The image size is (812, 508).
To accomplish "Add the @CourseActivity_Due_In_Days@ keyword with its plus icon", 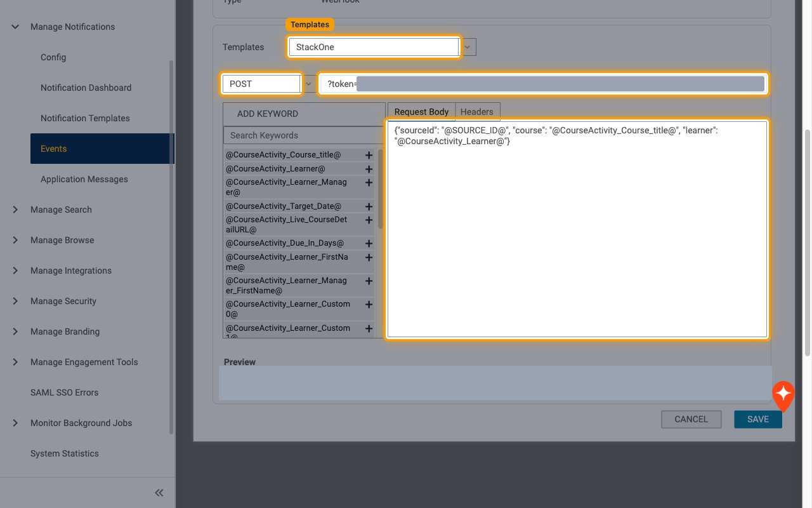I will pos(369,244).
